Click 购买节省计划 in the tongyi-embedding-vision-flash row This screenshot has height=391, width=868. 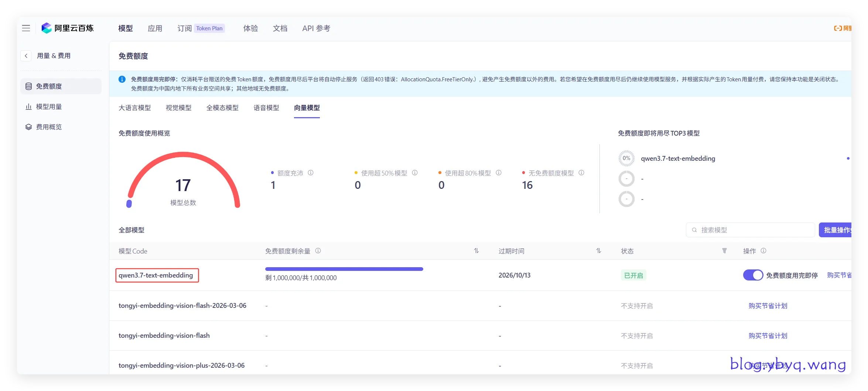pyautogui.click(x=768, y=336)
